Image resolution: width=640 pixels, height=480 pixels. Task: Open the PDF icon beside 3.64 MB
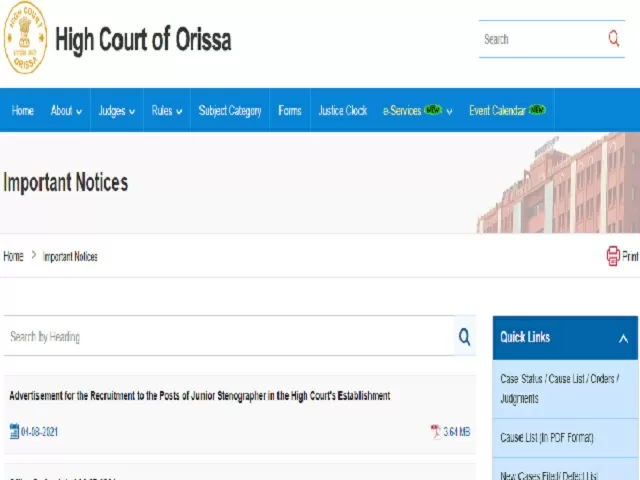pyautogui.click(x=436, y=431)
